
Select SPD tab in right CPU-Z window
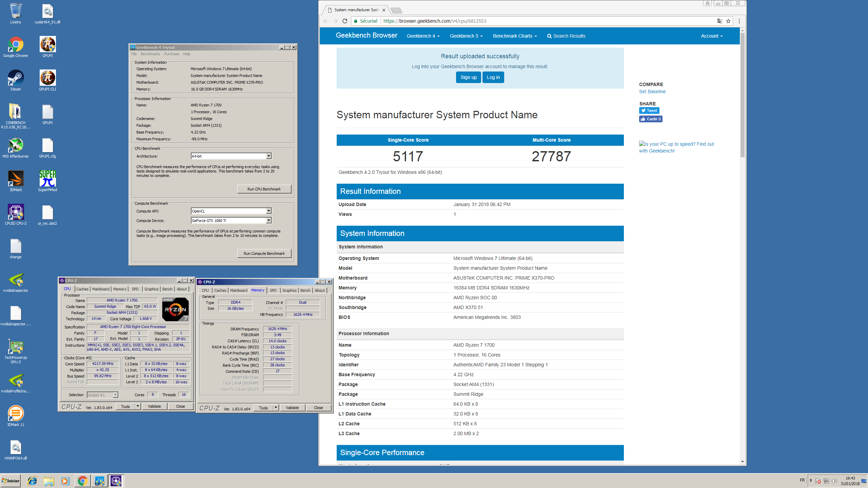point(273,290)
